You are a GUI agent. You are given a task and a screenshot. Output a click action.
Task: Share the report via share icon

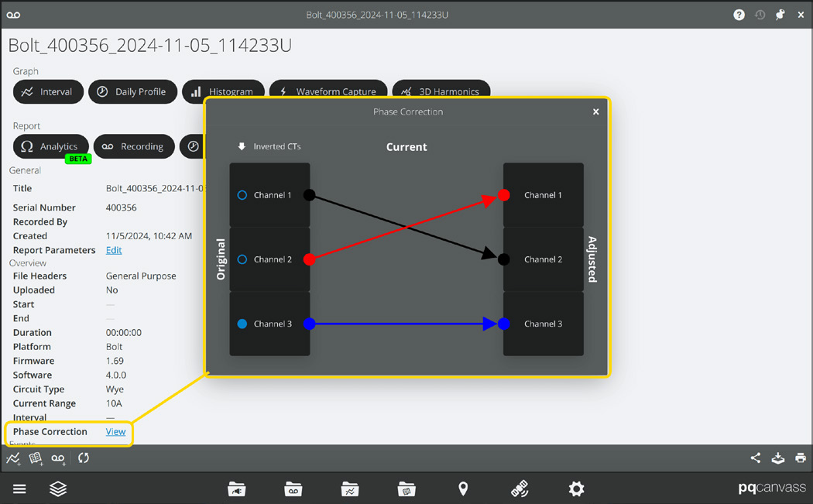click(756, 458)
